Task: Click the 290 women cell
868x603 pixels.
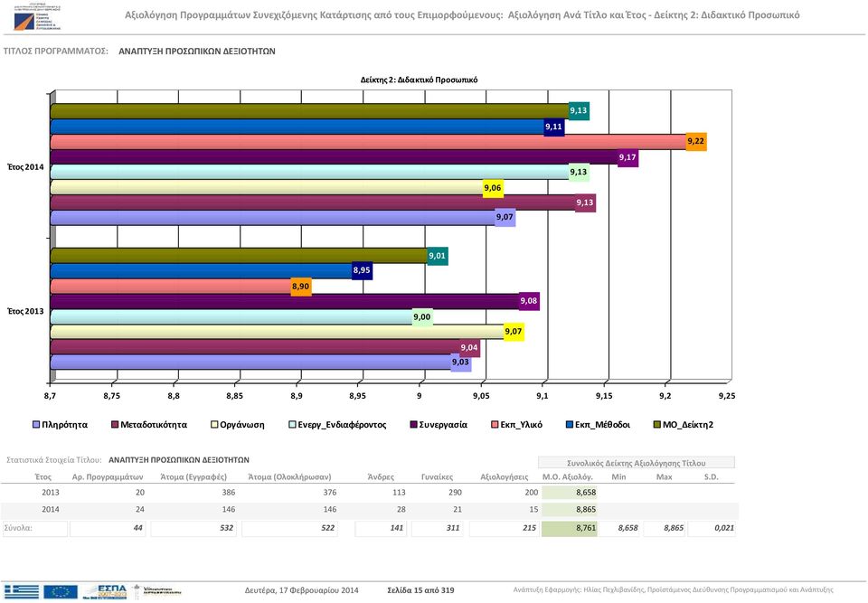Action: (x=455, y=493)
